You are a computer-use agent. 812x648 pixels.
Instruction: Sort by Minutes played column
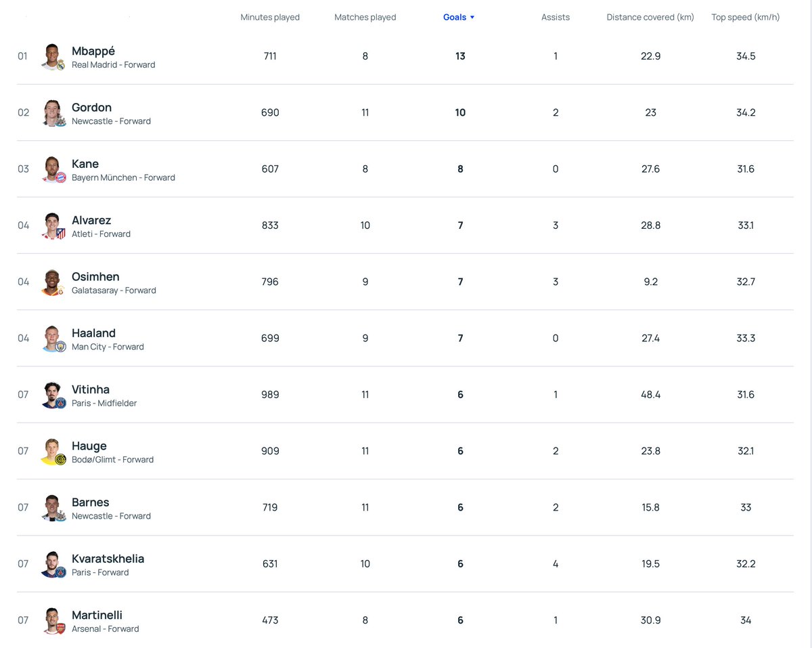[x=270, y=17]
